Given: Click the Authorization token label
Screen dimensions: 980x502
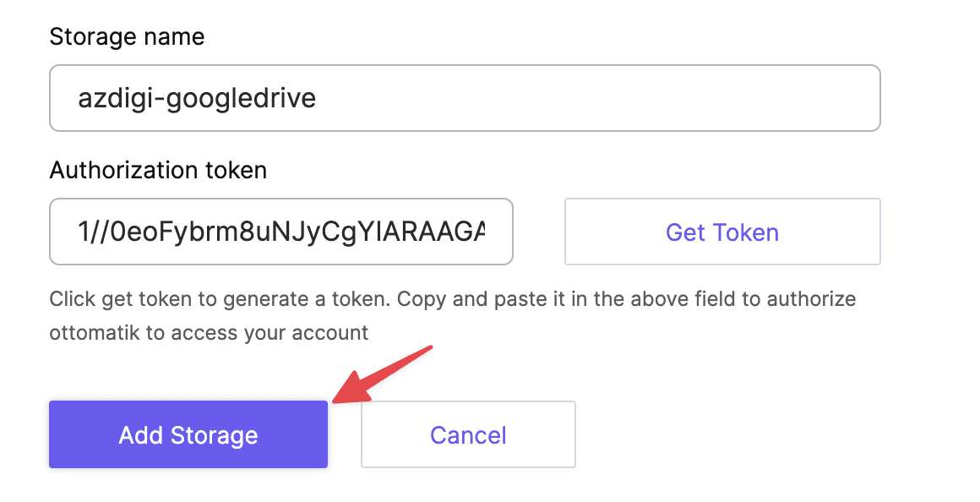Looking at the screenshot, I should (158, 170).
